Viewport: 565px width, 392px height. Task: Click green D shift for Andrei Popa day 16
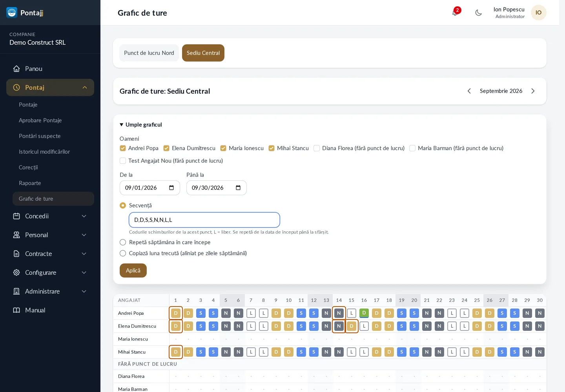point(364,313)
